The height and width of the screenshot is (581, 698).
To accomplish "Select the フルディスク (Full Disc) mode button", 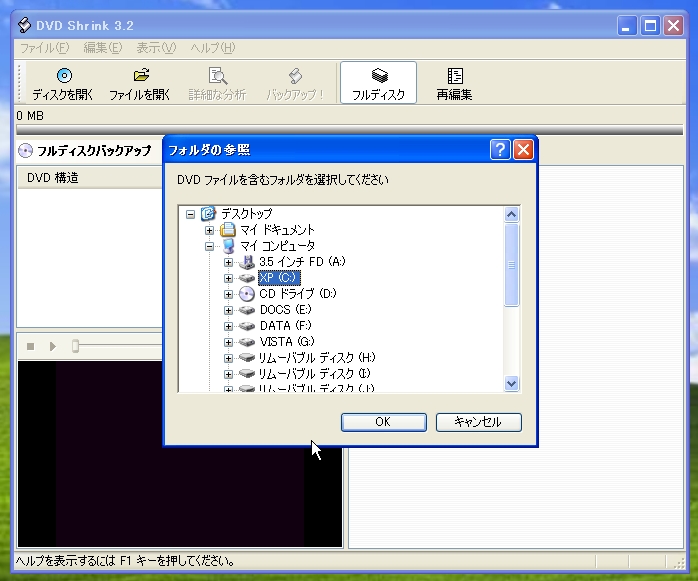I will (378, 83).
